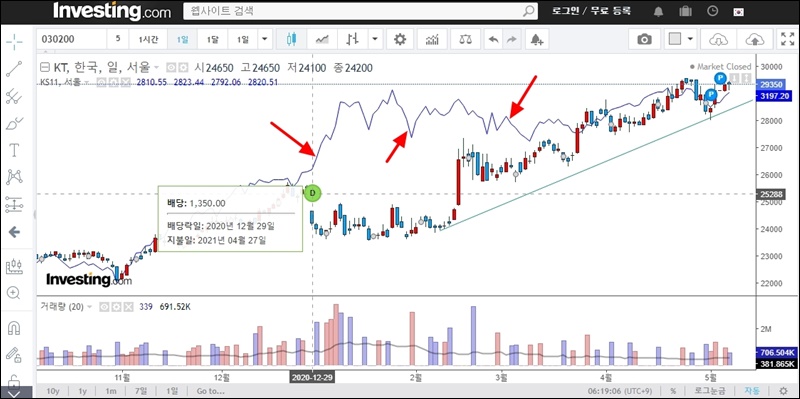Select the zoom in magnifier tool
The height and width of the screenshot is (399, 800).
point(14,293)
